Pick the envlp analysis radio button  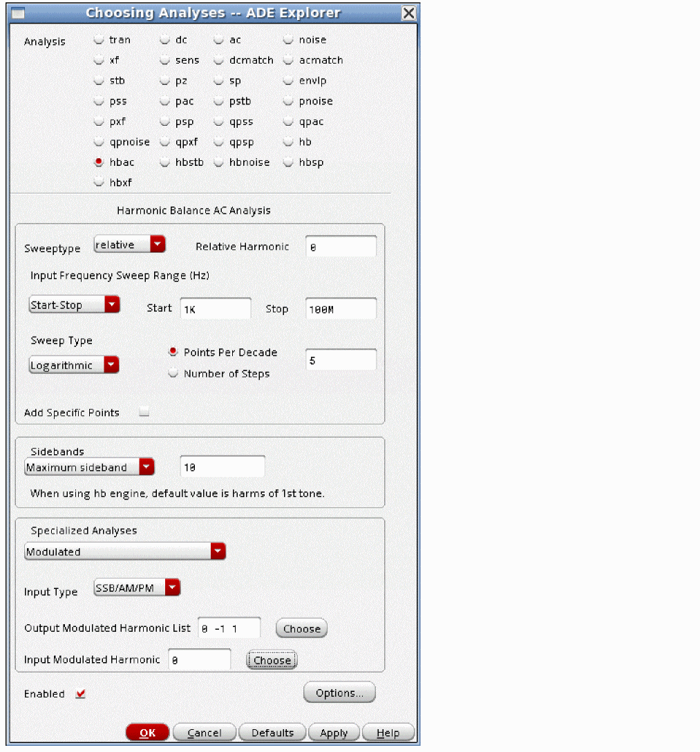pyautogui.click(x=288, y=81)
